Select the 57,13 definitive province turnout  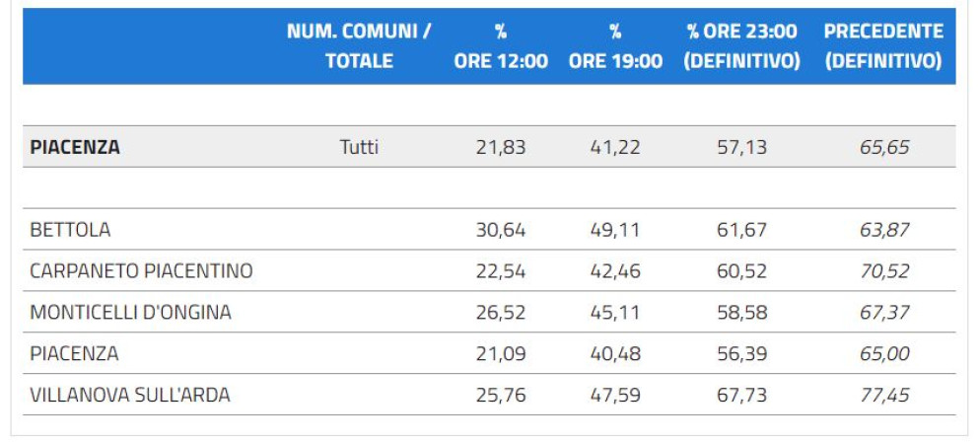741,147
